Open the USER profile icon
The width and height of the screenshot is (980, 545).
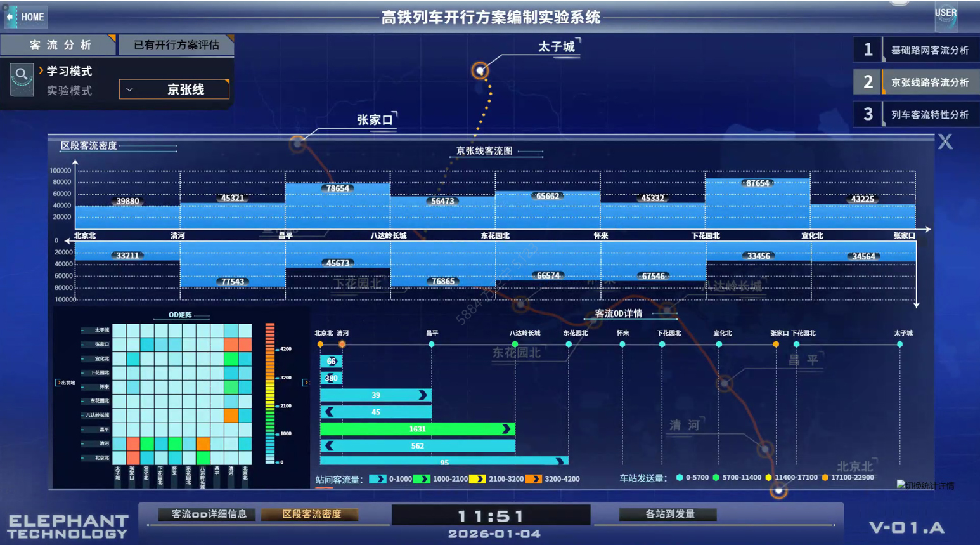click(x=946, y=15)
